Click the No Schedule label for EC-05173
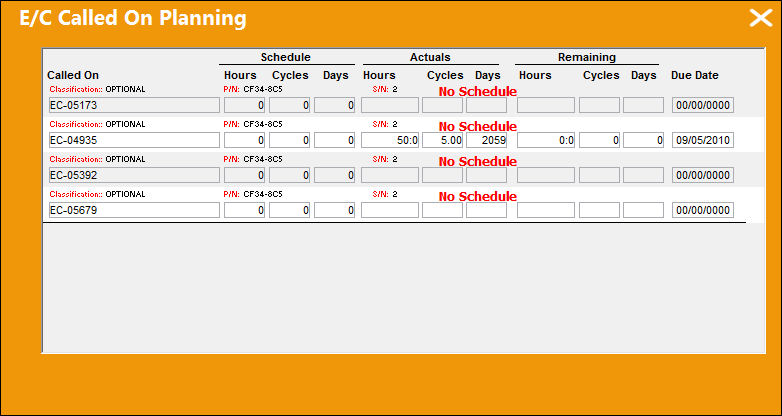Viewport: 782px width, 416px height. [x=477, y=92]
